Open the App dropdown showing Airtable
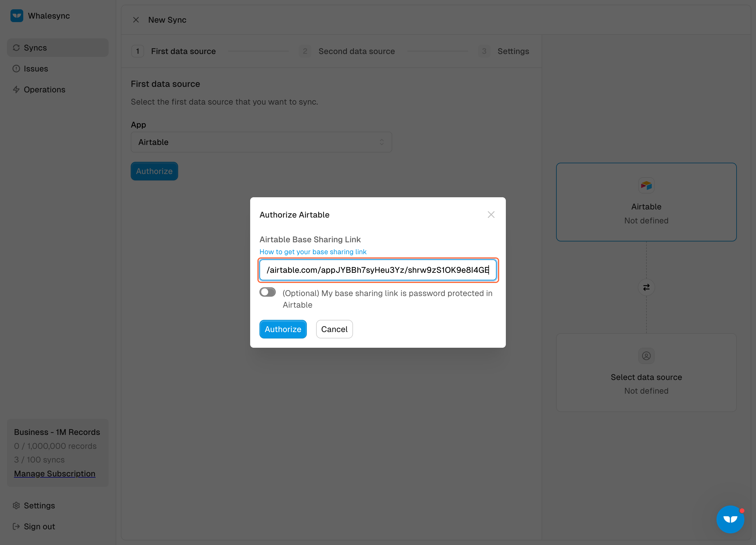 click(x=261, y=142)
